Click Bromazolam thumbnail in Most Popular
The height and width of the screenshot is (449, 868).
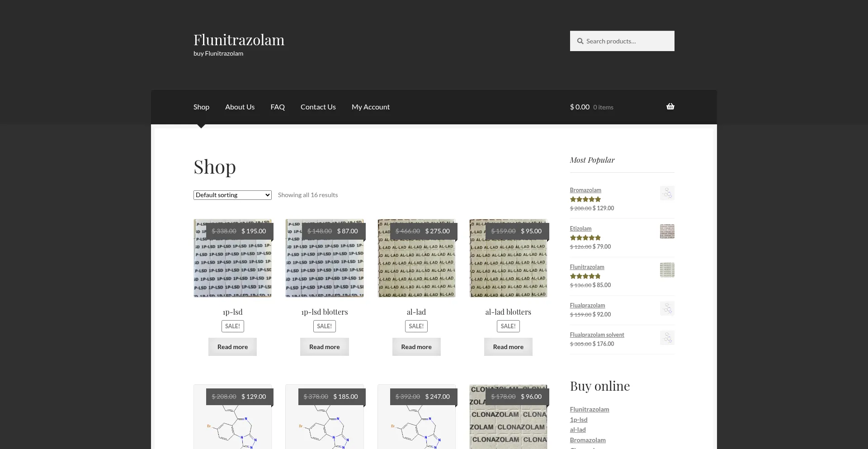click(x=667, y=193)
